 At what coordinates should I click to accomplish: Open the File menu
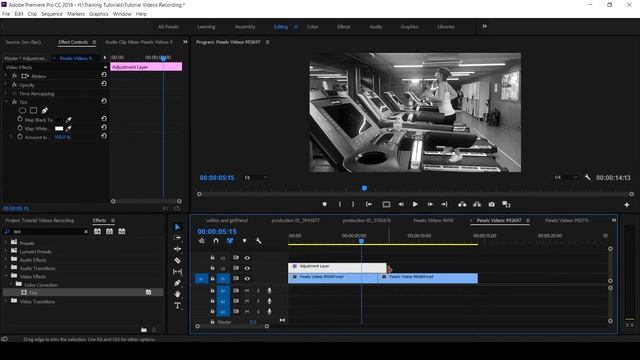6,14
